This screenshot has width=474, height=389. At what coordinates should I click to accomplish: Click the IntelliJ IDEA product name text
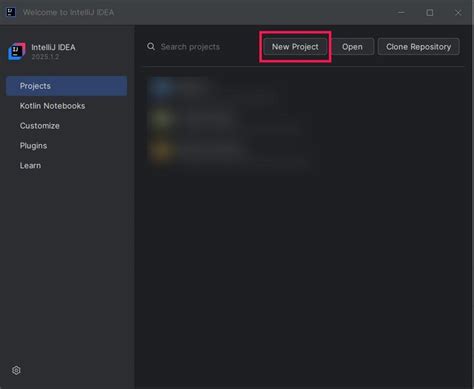53,47
